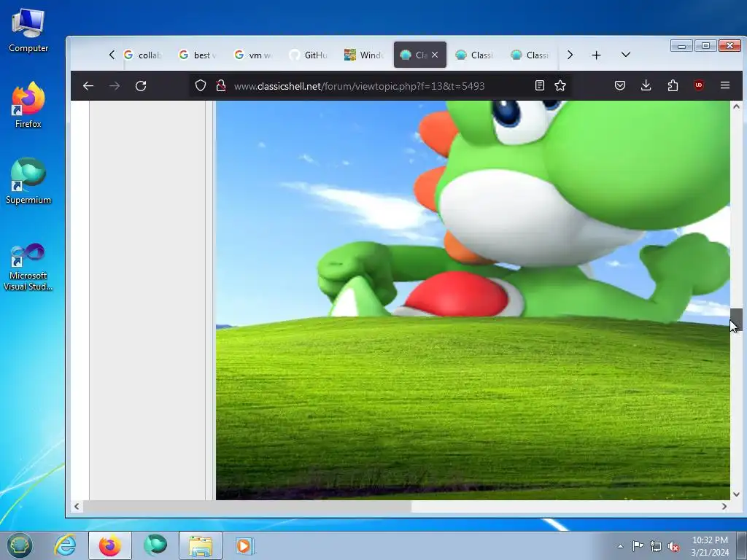747x560 pixels.
Task: Click the vertical scrollbar thumb
Action: [x=736, y=319]
